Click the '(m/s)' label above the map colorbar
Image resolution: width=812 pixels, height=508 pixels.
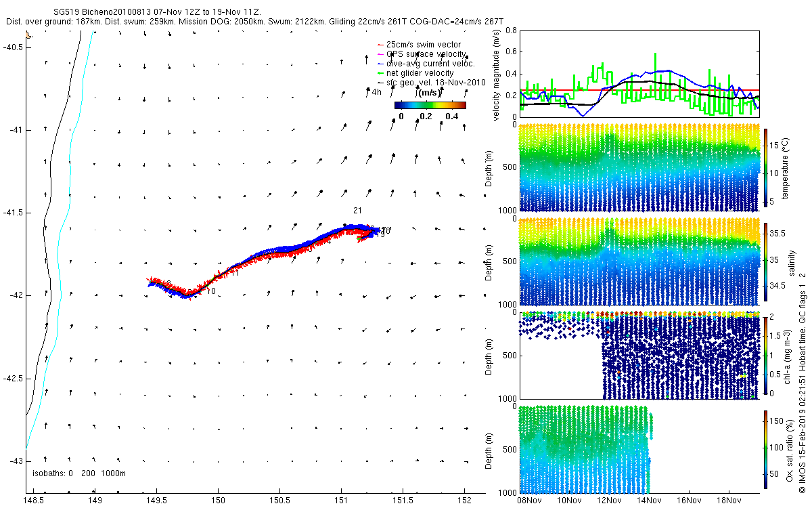point(429,93)
